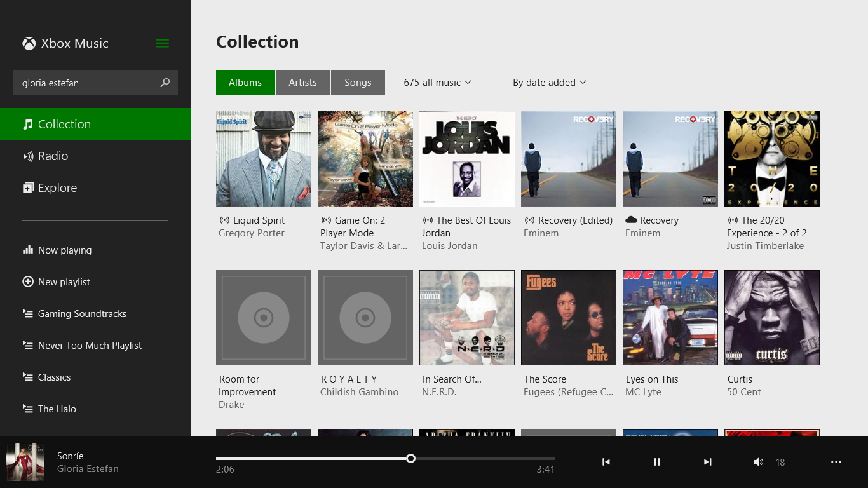Open the more options ellipsis
Viewport: 868px width, 488px height.
(836, 462)
